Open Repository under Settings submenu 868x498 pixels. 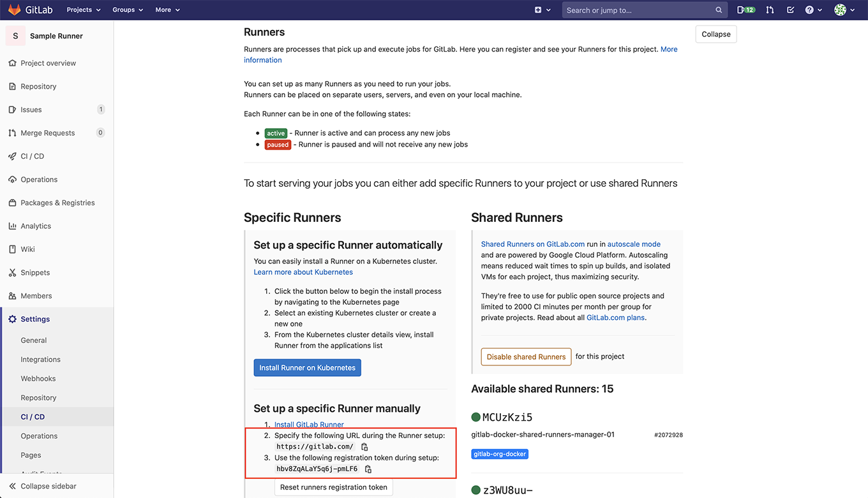point(38,397)
